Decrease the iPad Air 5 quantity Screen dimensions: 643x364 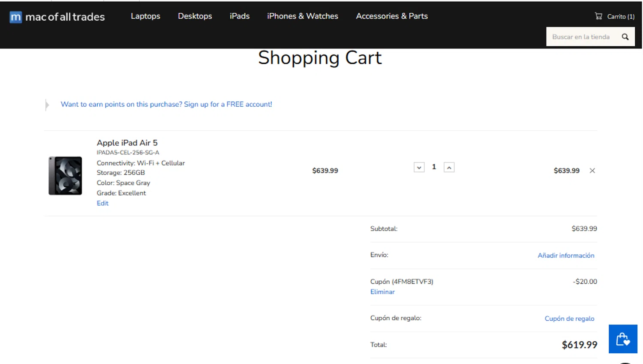(x=419, y=168)
